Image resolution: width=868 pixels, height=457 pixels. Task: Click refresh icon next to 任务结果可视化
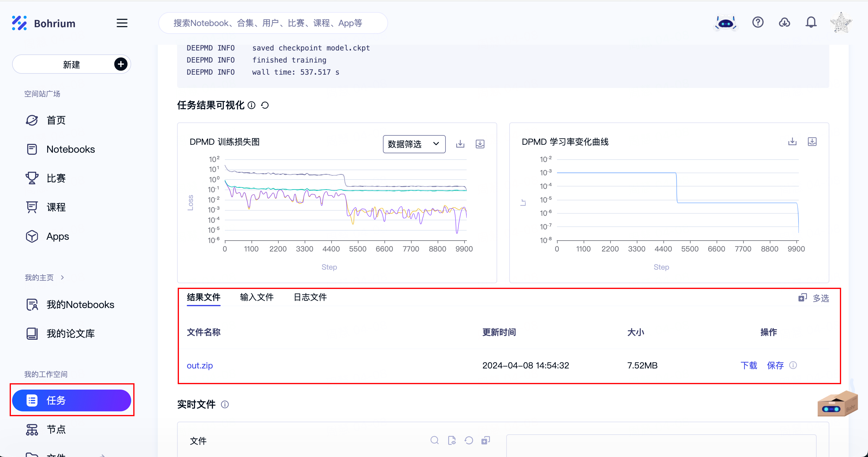[265, 106]
